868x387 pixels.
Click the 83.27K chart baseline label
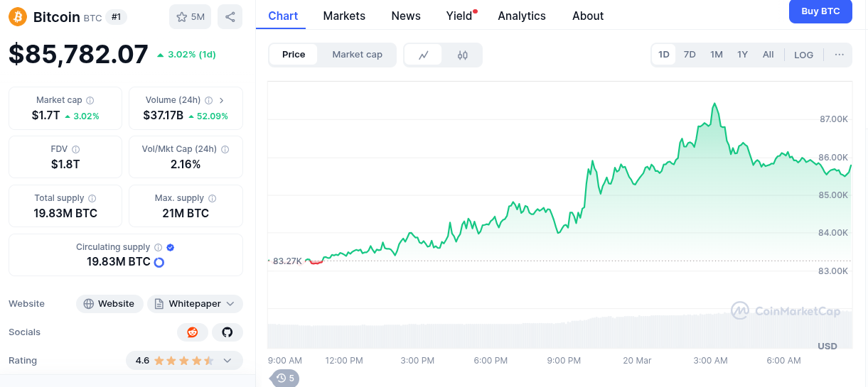pyautogui.click(x=287, y=261)
